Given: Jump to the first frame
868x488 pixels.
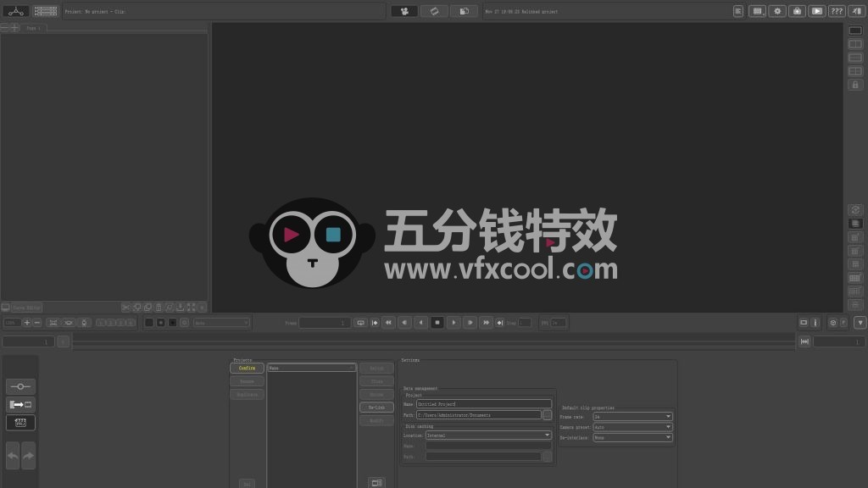Looking at the screenshot, I should point(375,323).
